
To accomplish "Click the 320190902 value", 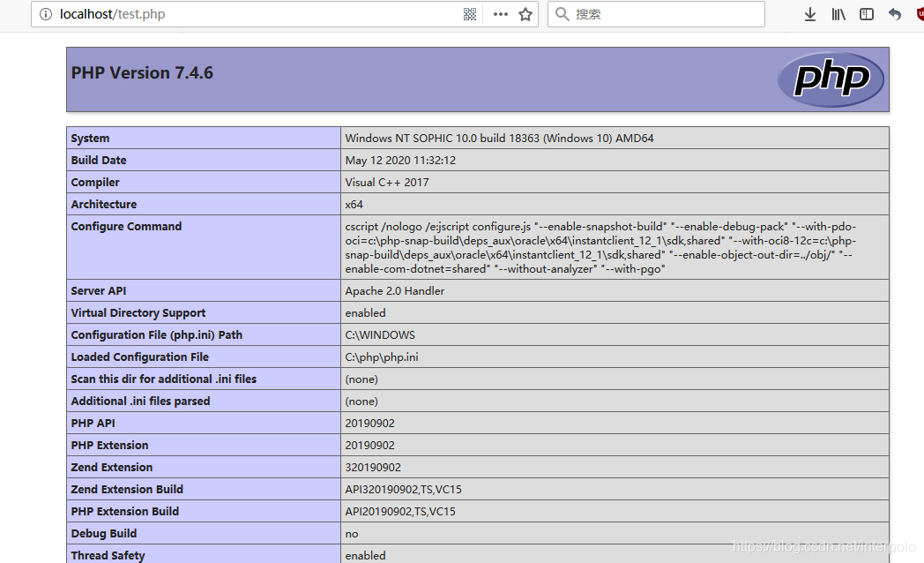I will coord(373,468).
